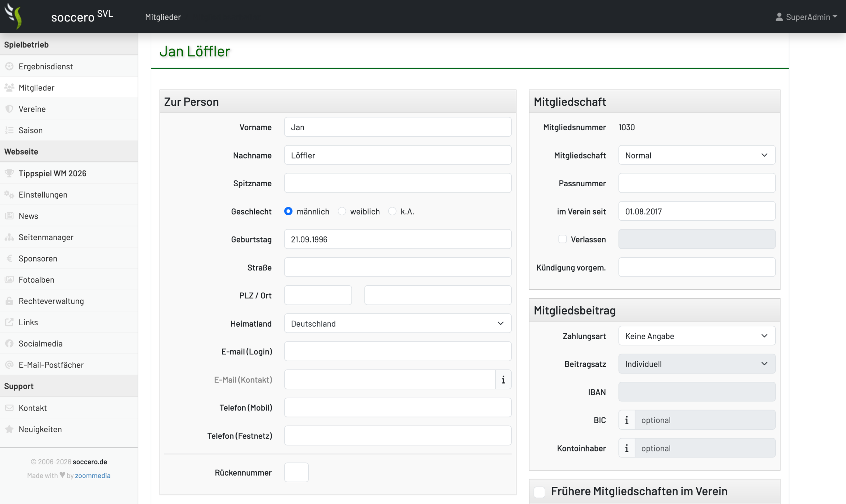846x504 pixels.
Task: Click the Vorname input field
Action: [398, 127]
